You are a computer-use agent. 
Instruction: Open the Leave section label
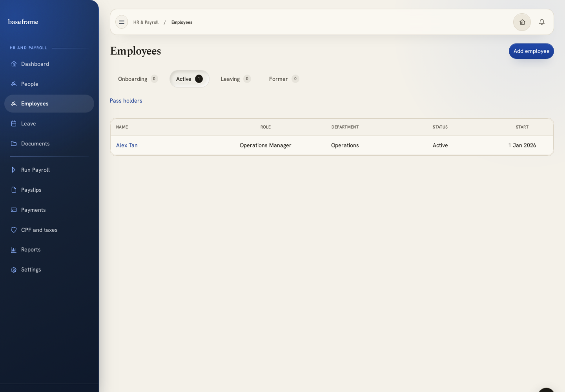click(28, 123)
